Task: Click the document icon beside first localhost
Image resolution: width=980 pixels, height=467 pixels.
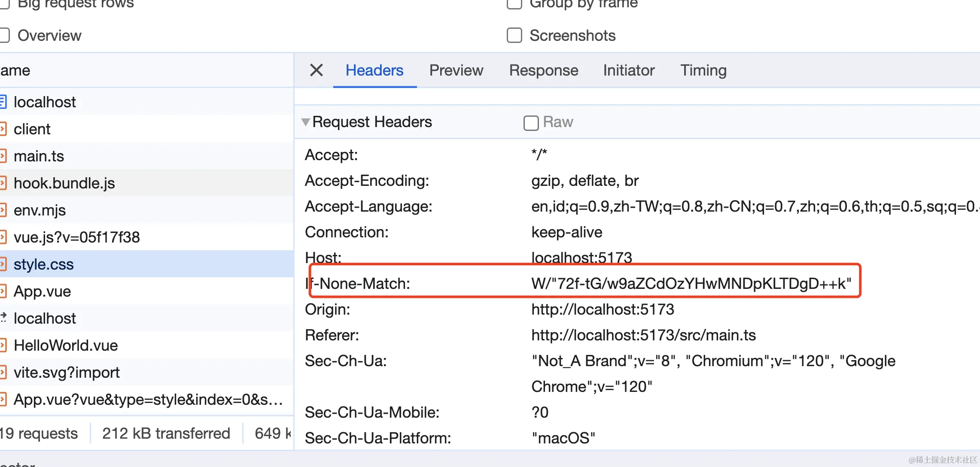Action: click(x=3, y=102)
